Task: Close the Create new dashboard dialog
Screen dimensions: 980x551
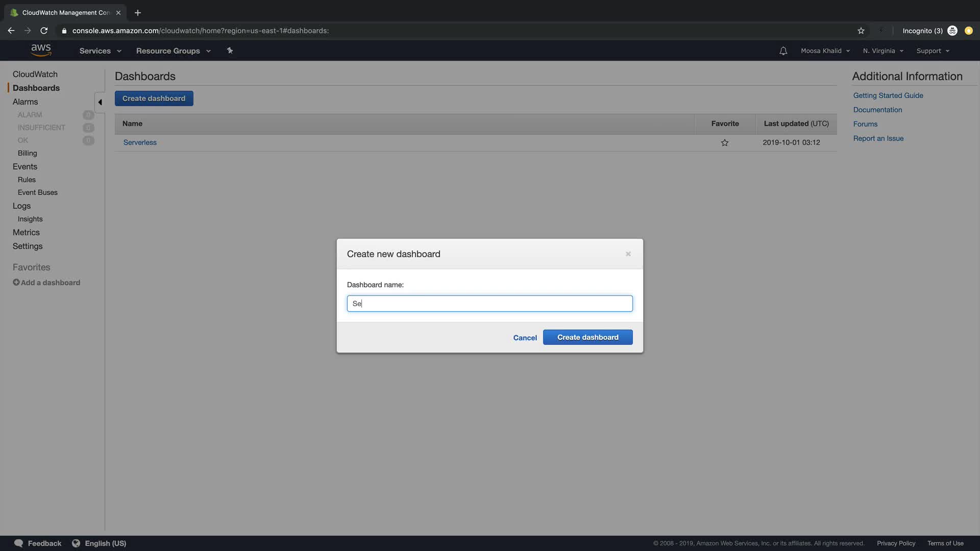Action: [x=628, y=254]
